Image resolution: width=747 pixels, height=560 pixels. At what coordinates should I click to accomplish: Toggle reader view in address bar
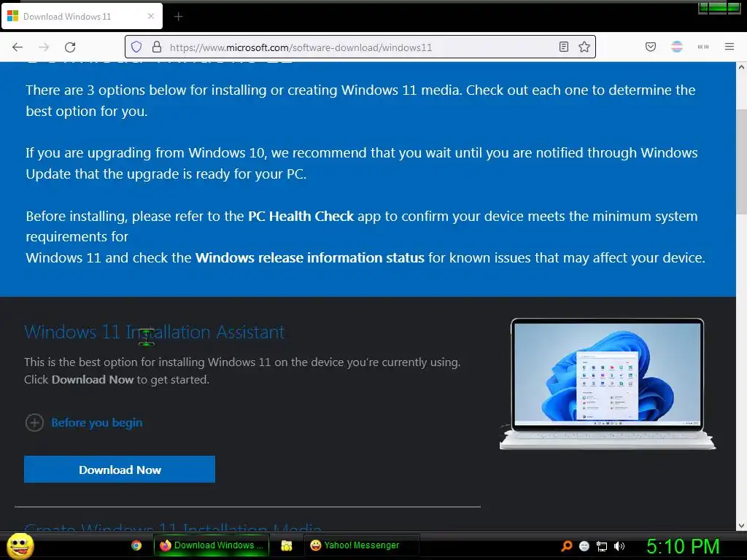pos(564,47)
